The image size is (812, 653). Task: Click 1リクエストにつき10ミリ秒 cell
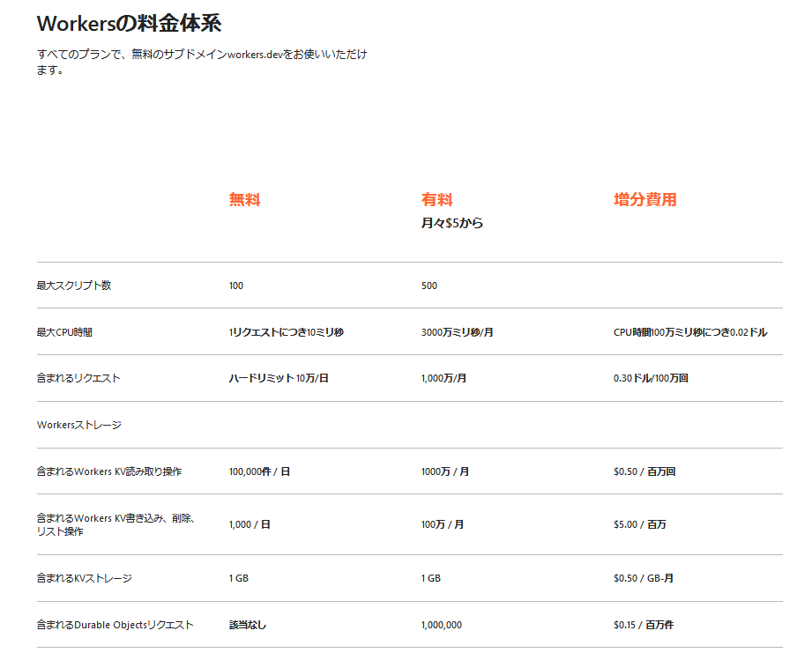coord(286,332)
